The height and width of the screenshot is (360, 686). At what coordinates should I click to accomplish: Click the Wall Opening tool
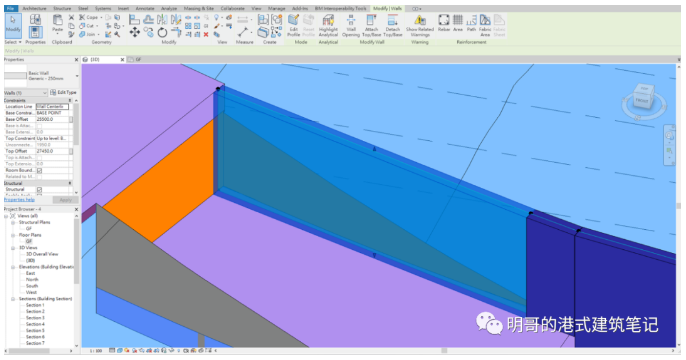[x=351, y=25]
